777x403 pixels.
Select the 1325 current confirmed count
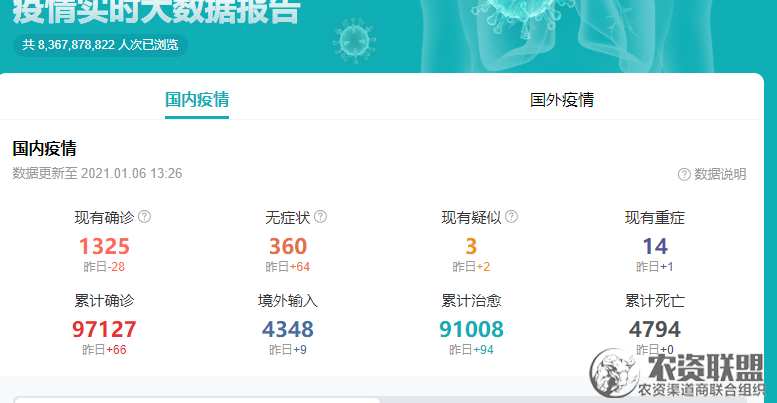104,246
